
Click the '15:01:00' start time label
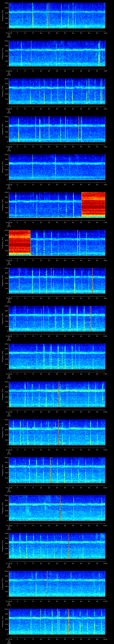click(9, 33)
